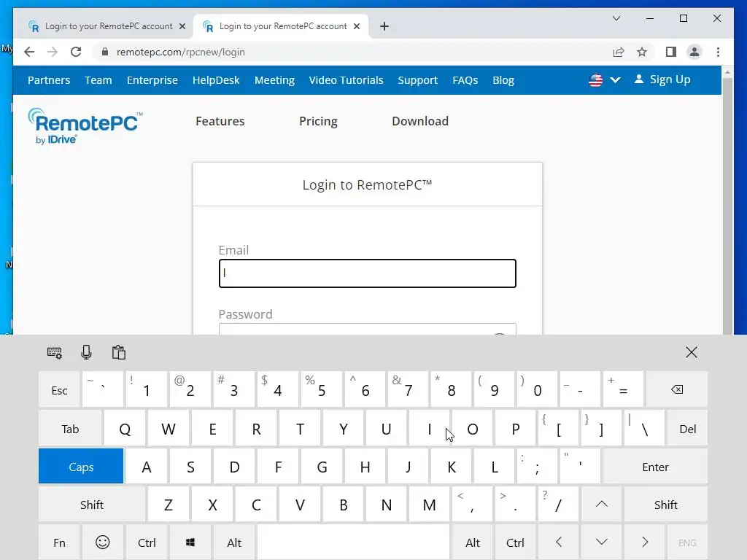Click the browser forward arrow

[53, 52]
